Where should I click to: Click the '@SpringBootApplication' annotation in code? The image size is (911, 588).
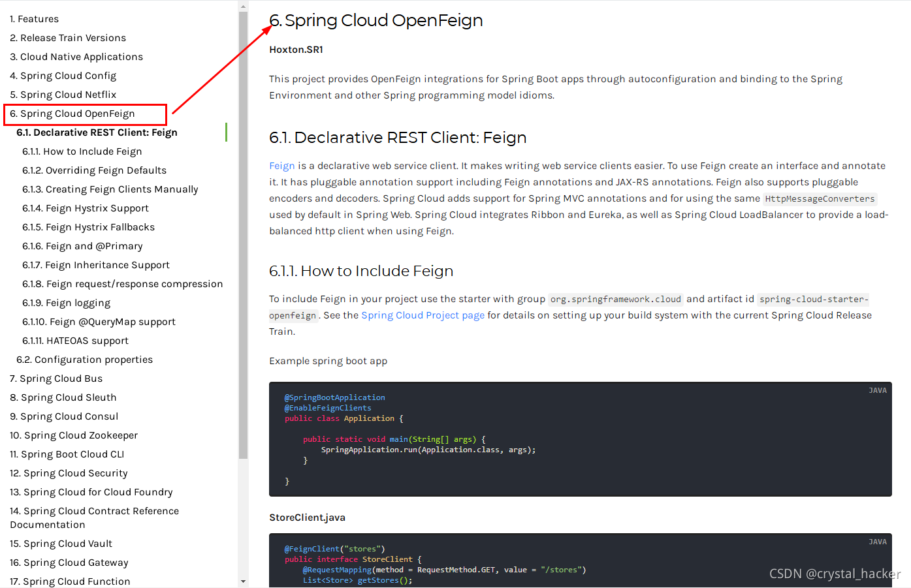click(x=334, y=397)
